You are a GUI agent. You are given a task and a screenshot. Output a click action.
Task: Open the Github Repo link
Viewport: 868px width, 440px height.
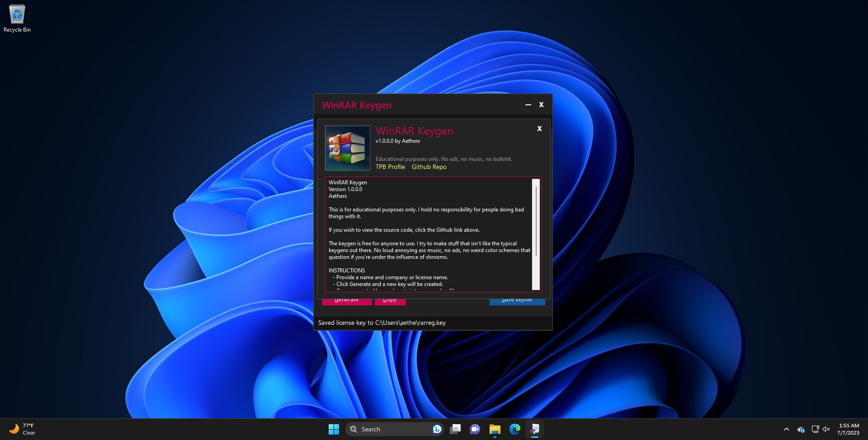(429, 167)
